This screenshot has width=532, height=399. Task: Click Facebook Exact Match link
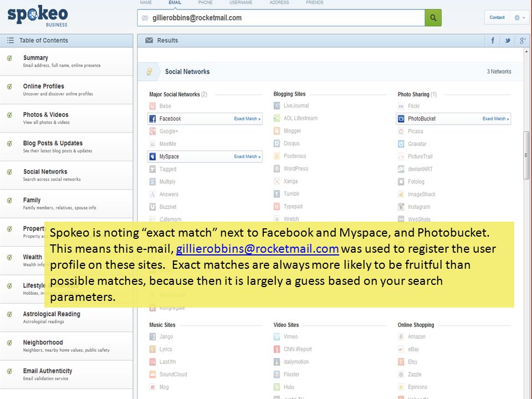pos(247,119)
